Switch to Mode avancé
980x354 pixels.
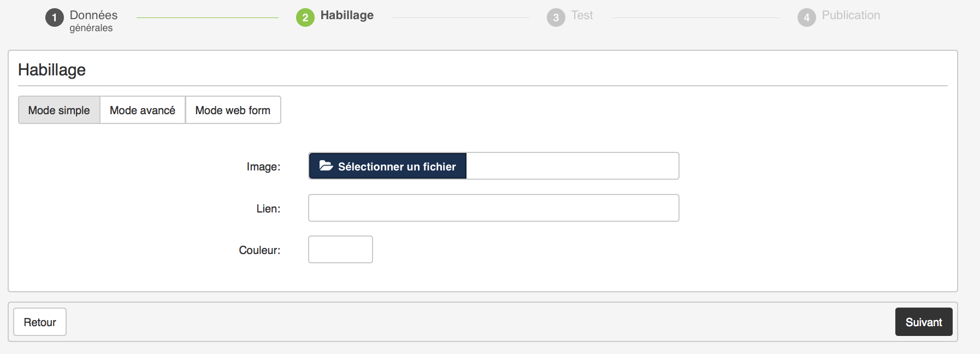[x=143, y=110]
